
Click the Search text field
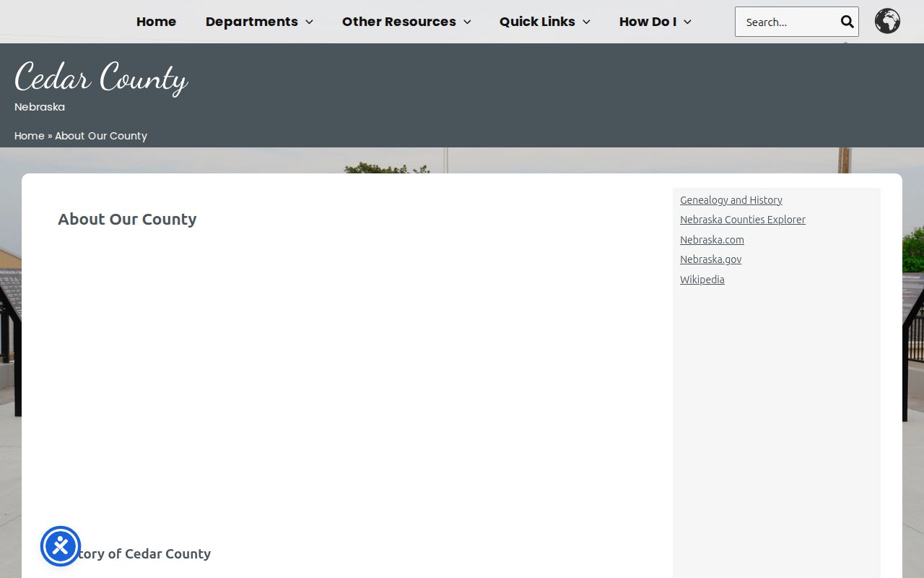pos(788,22)
